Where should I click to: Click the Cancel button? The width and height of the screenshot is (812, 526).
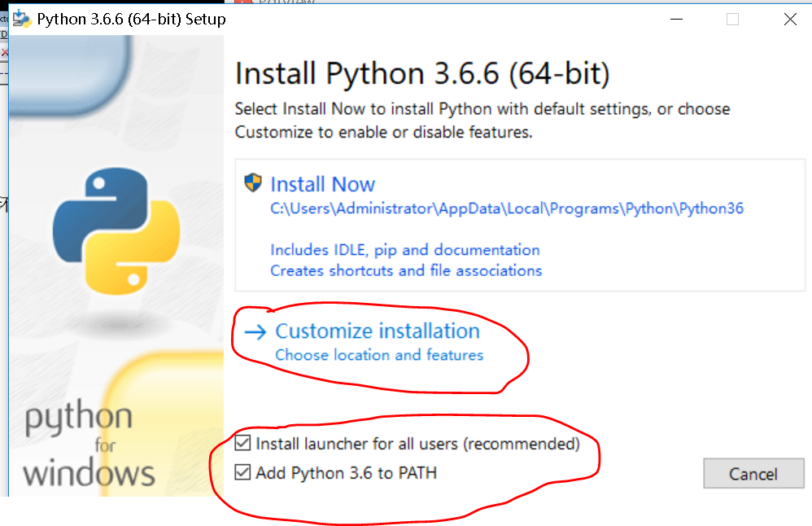753,474
